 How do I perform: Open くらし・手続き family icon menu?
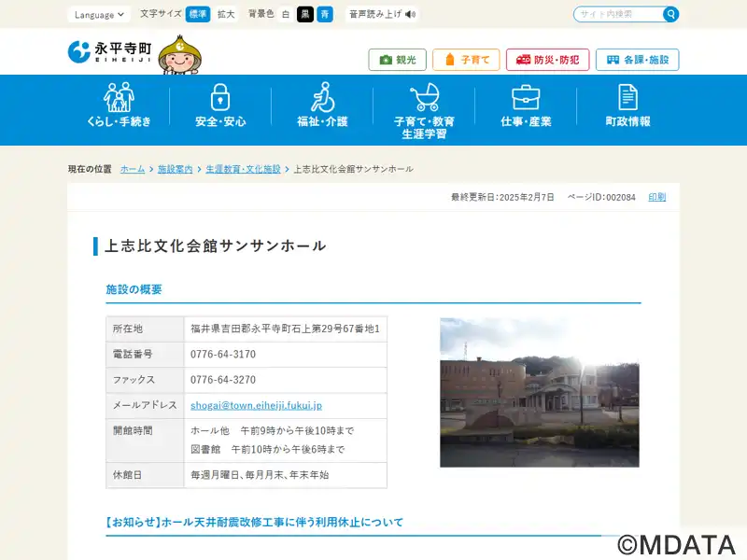119,105
